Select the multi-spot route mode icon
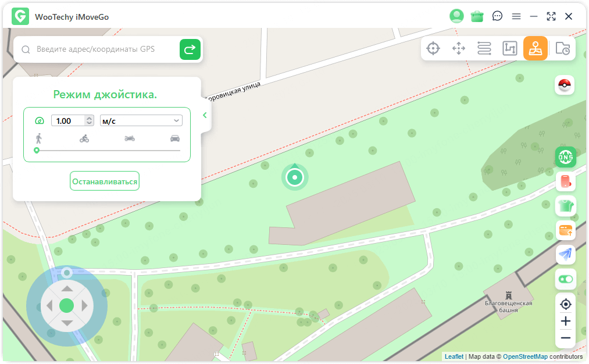 [510, 48]
